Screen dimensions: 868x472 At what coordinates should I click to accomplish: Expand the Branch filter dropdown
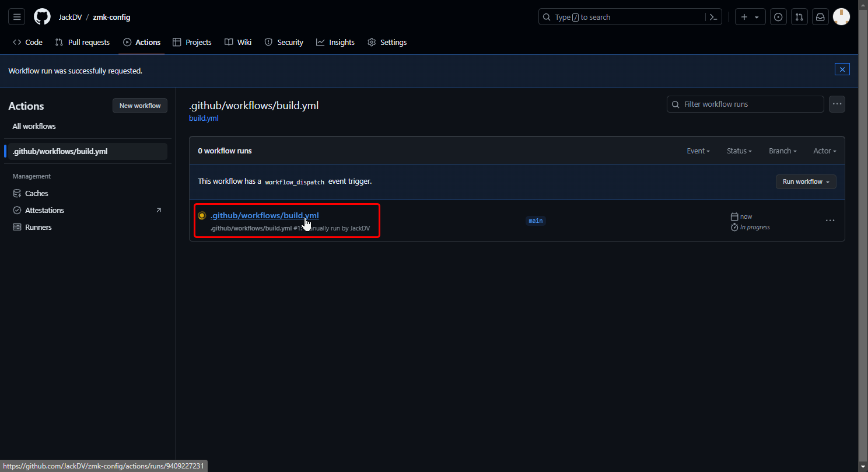[x=782, y=151]
